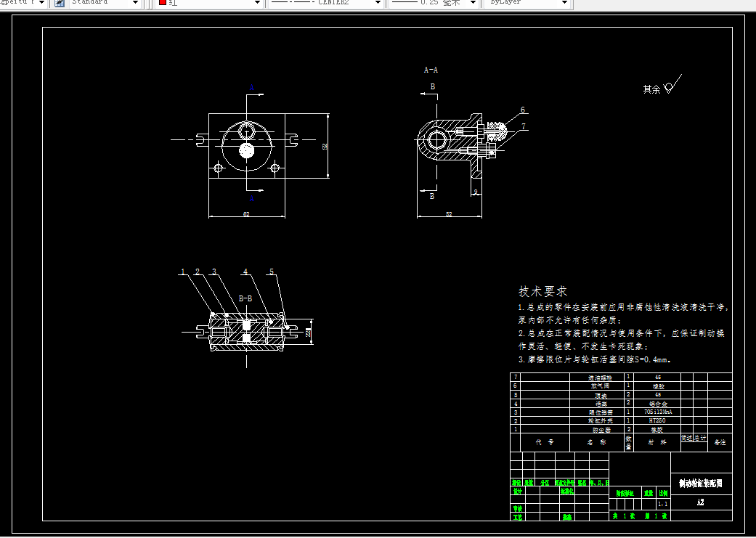The height and width of the screenshot is (538, 756).
Task: Select the 名称 column header
Action: (x=596, y=442)
